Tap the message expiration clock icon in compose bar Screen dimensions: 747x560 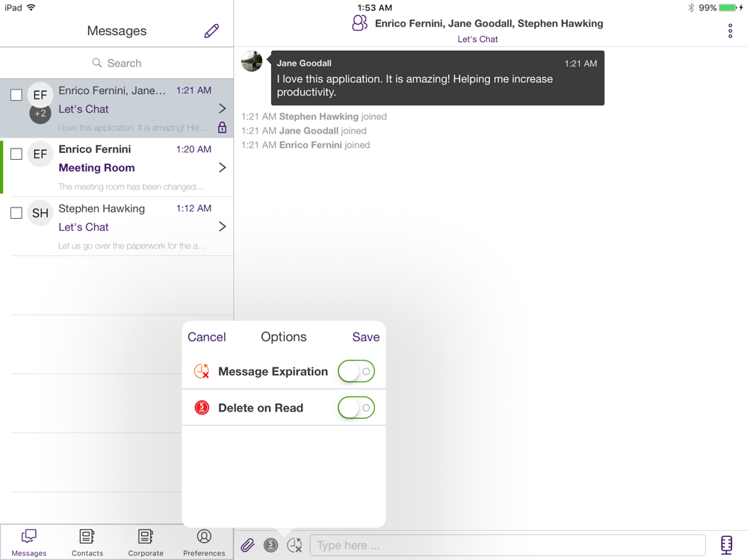click(294, 545)
